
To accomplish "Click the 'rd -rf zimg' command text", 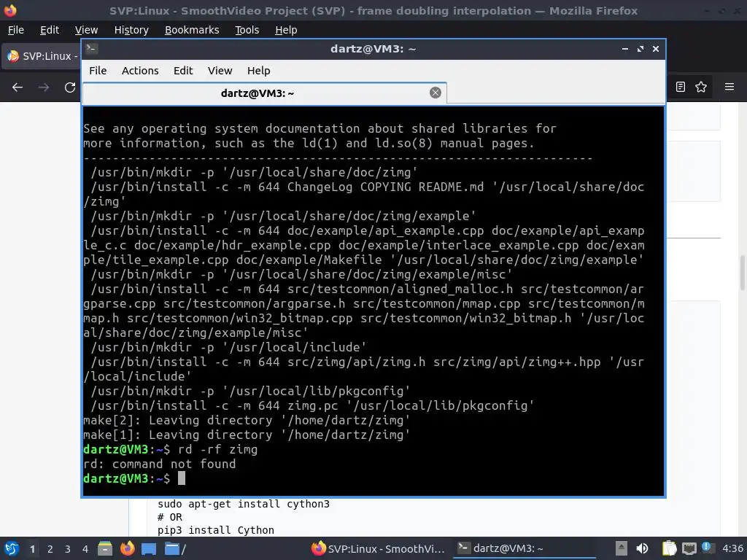I will [217, 449].
